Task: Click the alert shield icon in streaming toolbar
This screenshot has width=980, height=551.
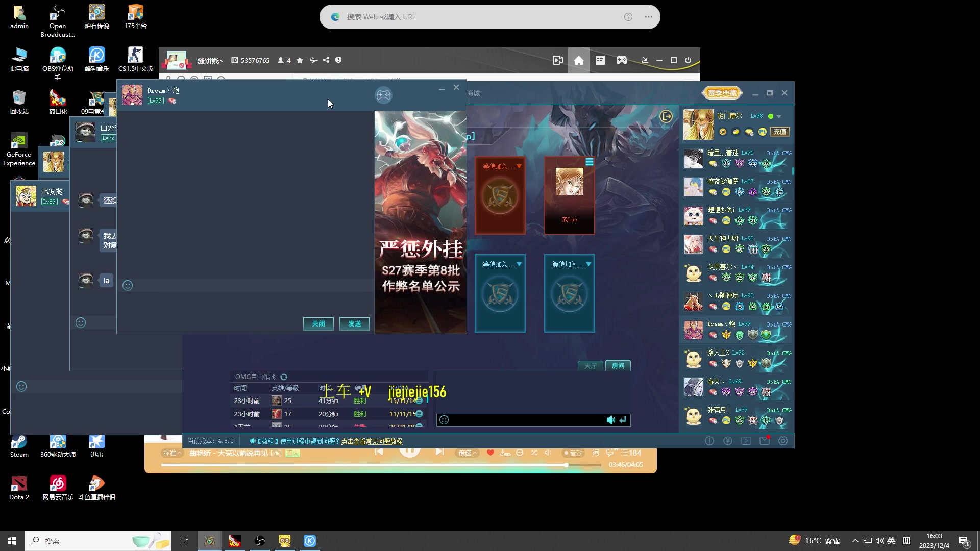Action: point(338,60)
